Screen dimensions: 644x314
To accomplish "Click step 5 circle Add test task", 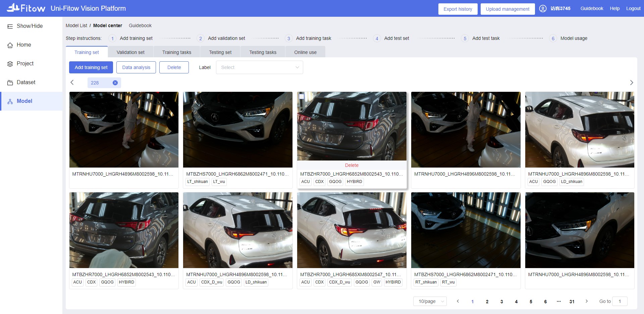I will click(x=465, y=39).
